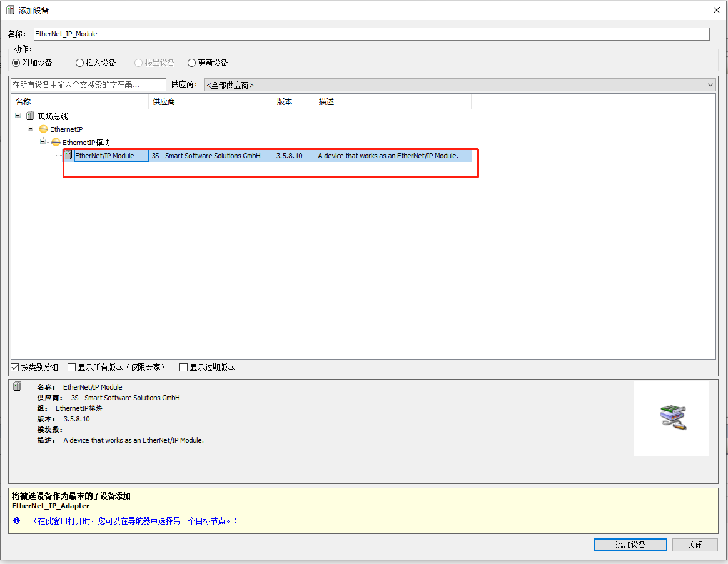Click the blue info icon in hint box
The height and width of the screenshot is (564, 728).
17,521
